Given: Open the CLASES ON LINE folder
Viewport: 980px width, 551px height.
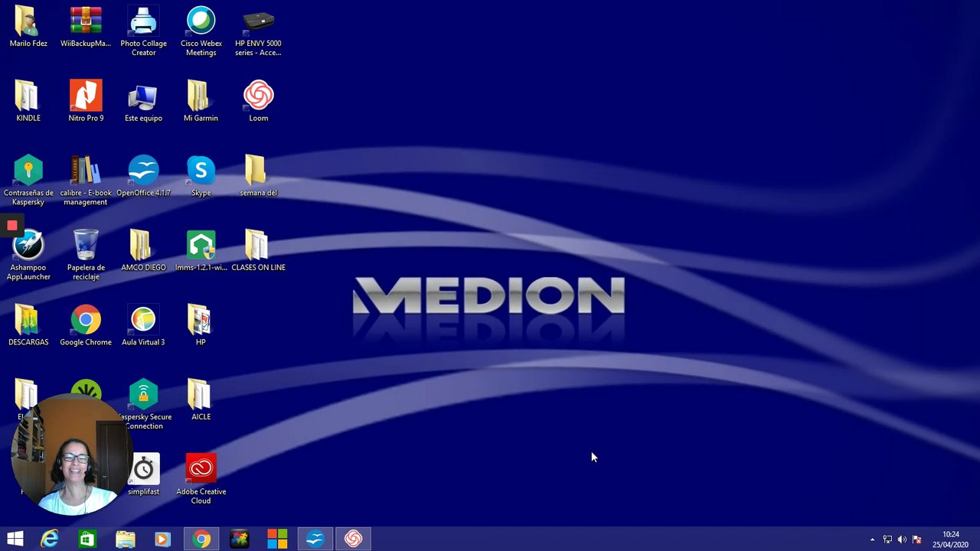Looking at the screenshot, I should click(258, 250).
